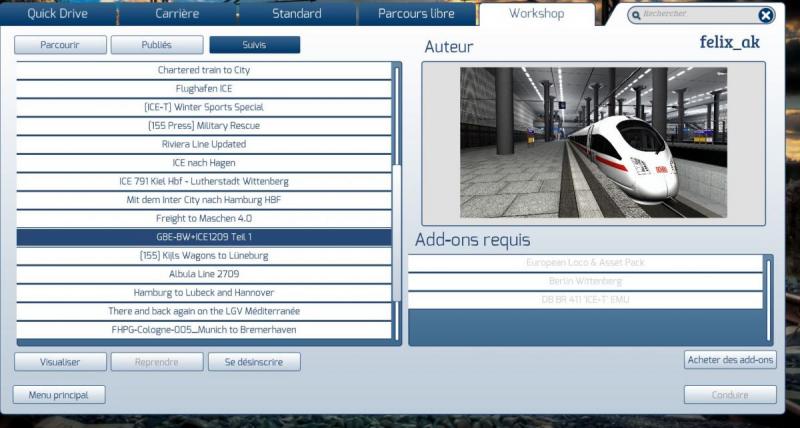Click Se désinscrire to unsubscribe
The height and width of the screenshot is (428, 800).
(x=254, y=362)
